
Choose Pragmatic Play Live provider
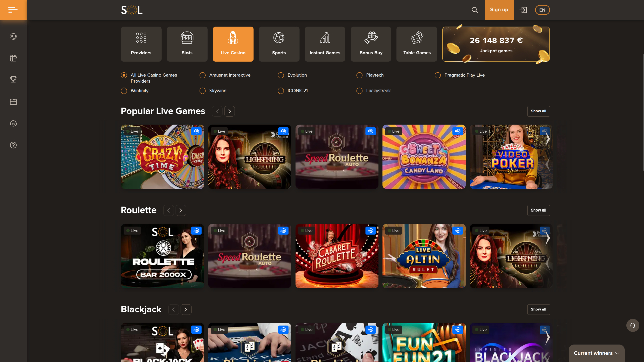click(438, 75)
